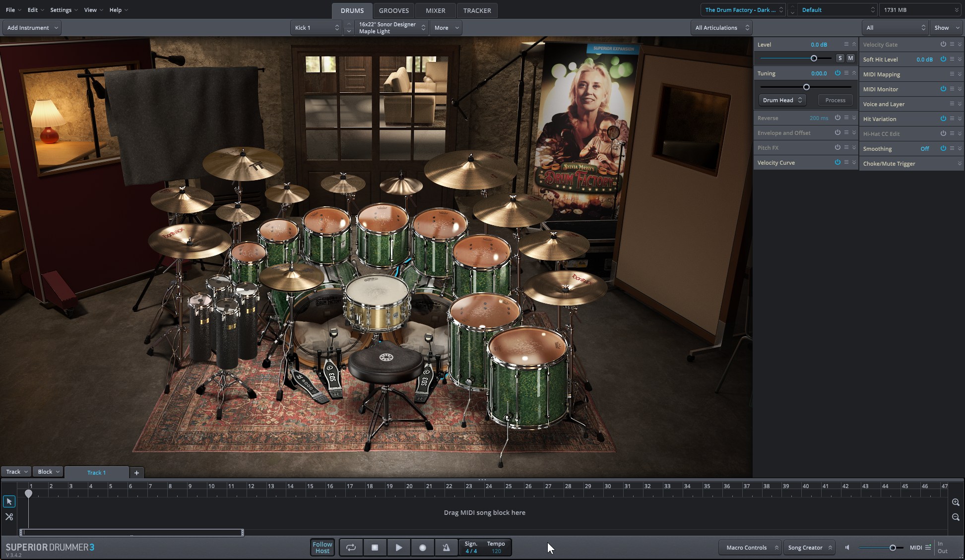Open the All Articulations dropdown
Viewport: 965px width, 560px height.
722,28
